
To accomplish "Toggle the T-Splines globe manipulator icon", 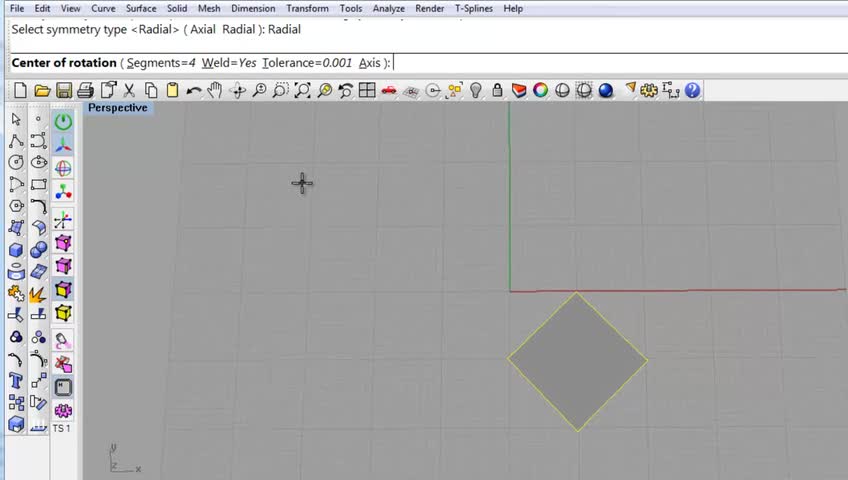I will (63, 168).
